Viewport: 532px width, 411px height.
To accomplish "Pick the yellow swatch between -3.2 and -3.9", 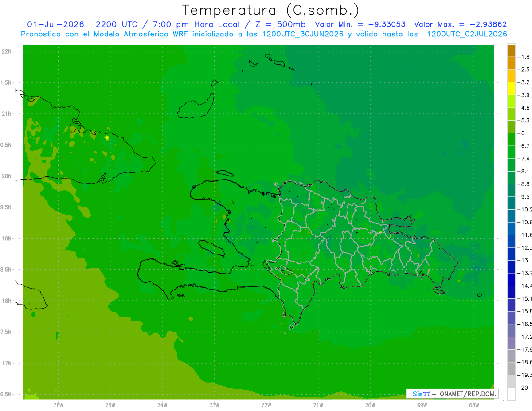I will pos(511,89).
